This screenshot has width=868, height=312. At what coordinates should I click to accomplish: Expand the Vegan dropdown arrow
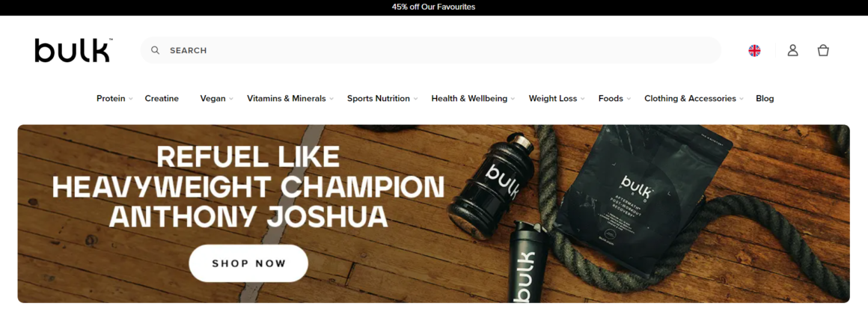[230, 99]
